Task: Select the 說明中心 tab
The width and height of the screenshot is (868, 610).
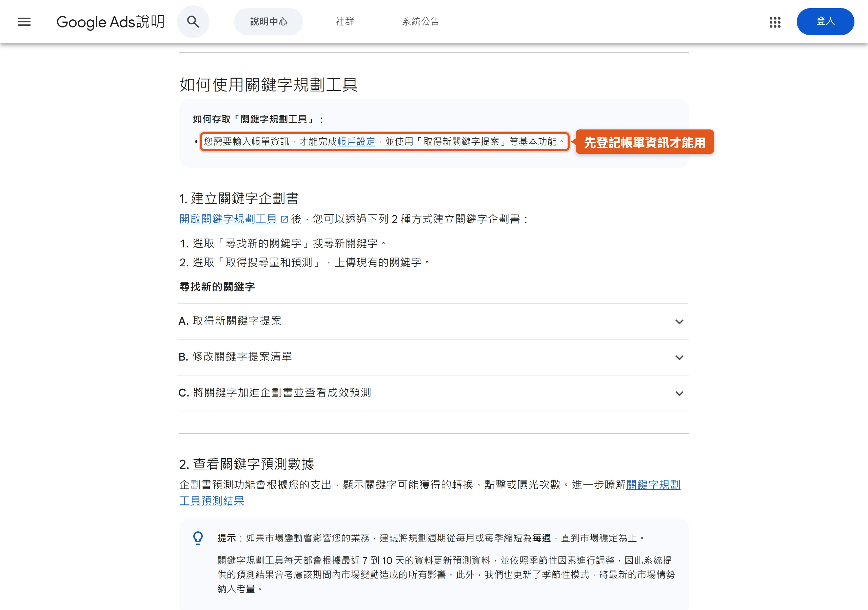Action: pos(269,22)
